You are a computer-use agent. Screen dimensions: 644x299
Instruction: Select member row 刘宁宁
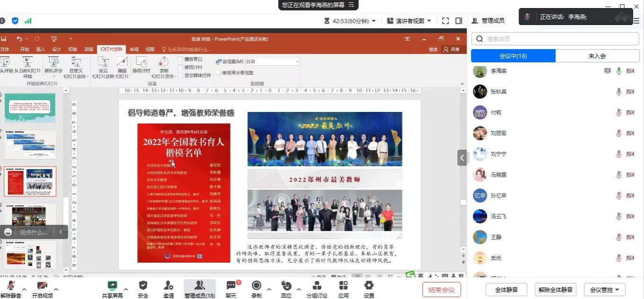[x=555, y=154]
